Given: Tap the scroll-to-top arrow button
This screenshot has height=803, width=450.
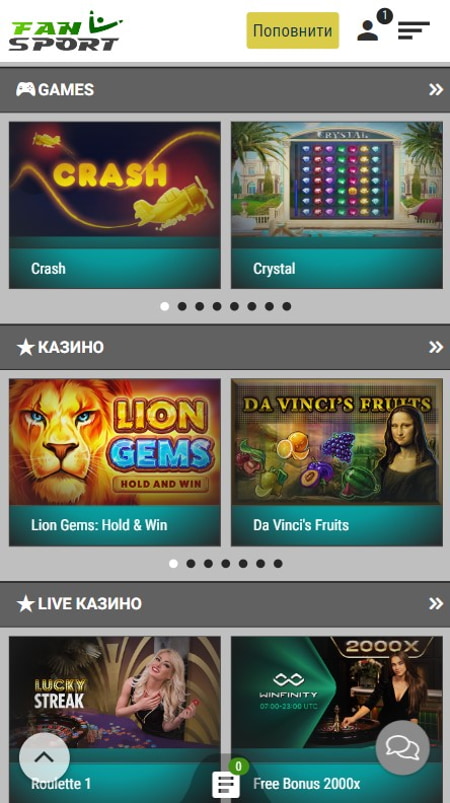Looking at the screenshot, I should point(45,757).
